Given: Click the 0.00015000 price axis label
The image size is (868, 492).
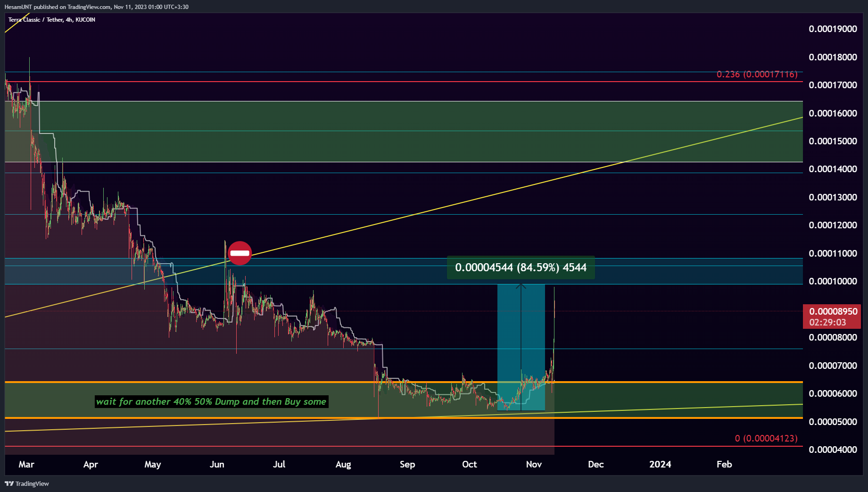Looking at the screenshot, I should pyautogui.click(x=833, y=141).
